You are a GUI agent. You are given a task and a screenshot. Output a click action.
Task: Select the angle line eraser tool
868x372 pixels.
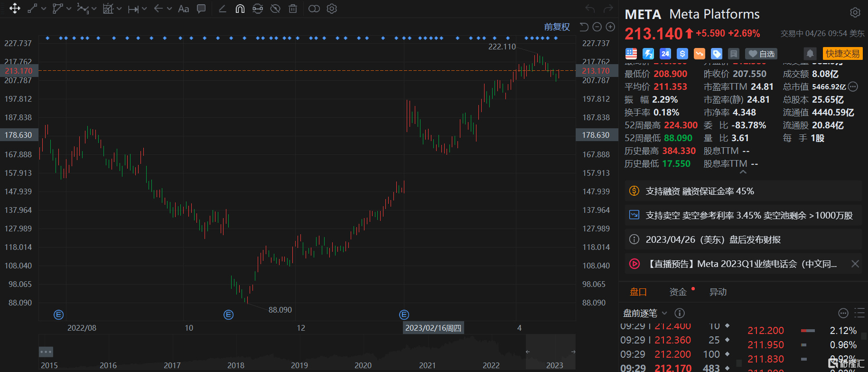[x=222, y=9]
